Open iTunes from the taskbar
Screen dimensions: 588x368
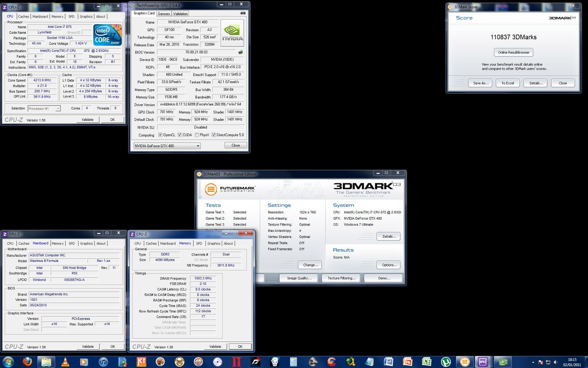click(x=103, y=362)
